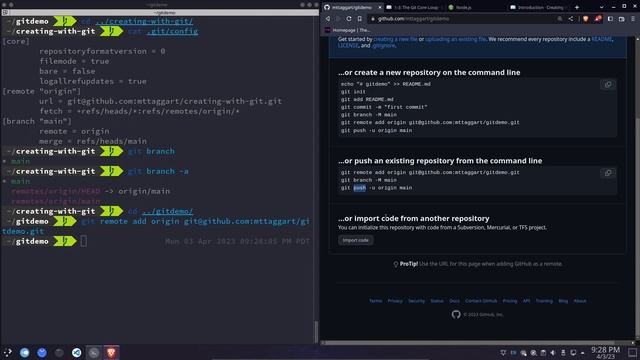Click the zoom magnifier icon in address bar

click(560, 19)
